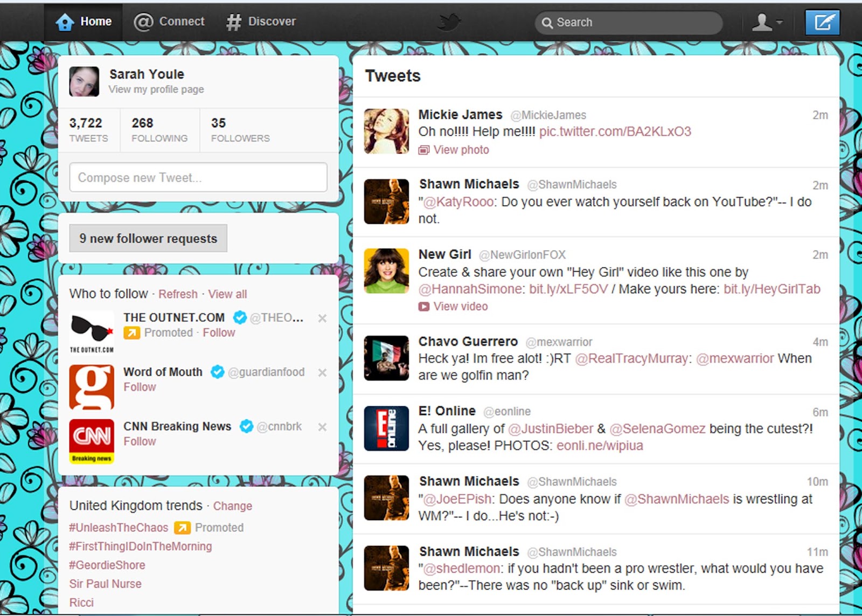Viewport: 862px width, 616px height.
Task: Click the blue compose tweet button
Action: (822, 22)
